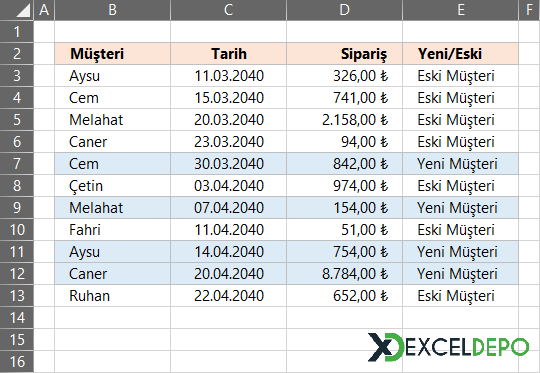540x373 pixels.
Task: Select column D header
Action: pyautogui.click(x=344, y=10)
